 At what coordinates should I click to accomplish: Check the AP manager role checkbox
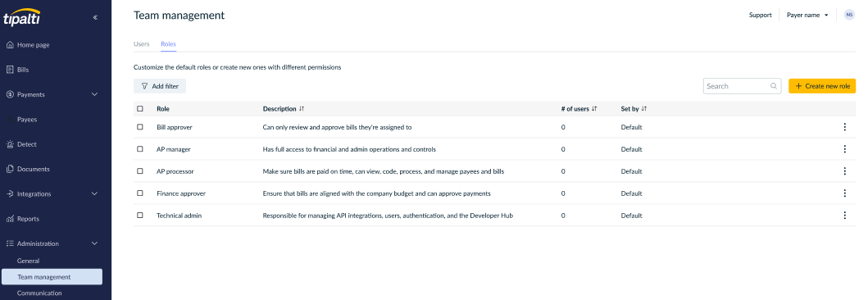click(x=140, y=149)
